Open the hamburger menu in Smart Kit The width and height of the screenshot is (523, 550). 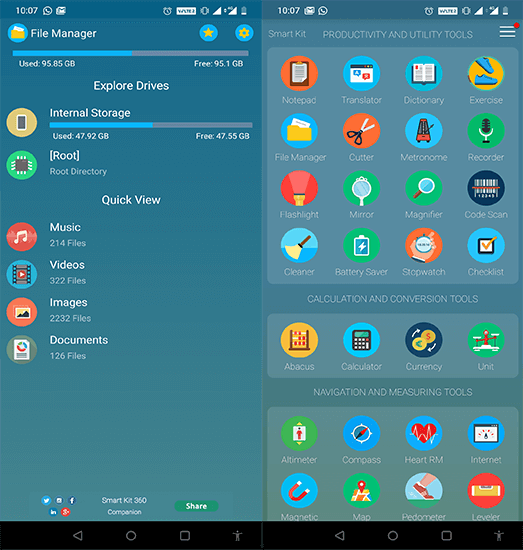(x=507, y=32)
